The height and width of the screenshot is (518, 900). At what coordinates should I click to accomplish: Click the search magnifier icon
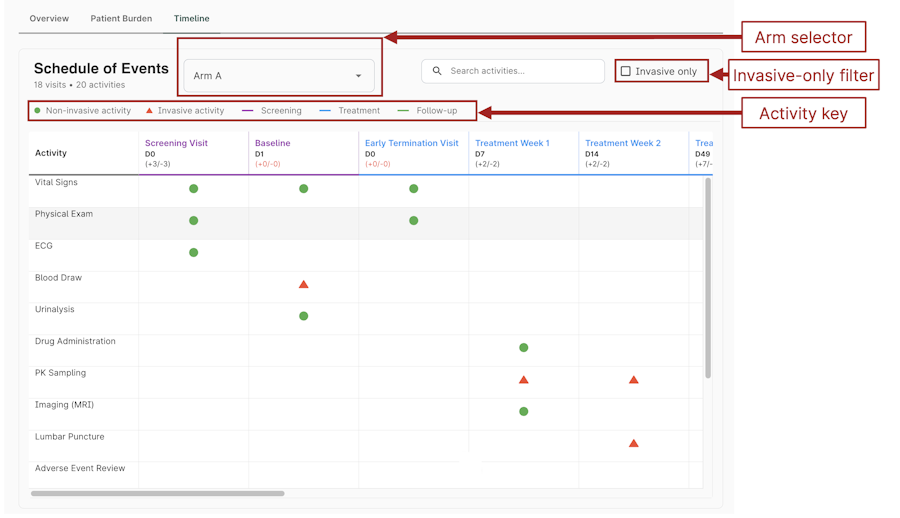tap(437, 71)
